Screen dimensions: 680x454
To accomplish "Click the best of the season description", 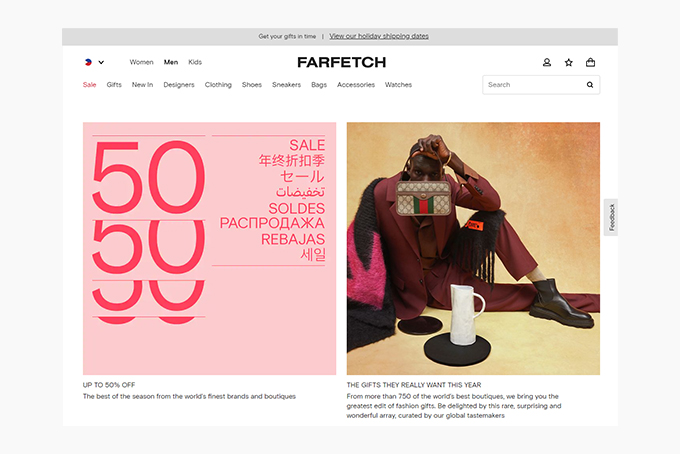I will [x=189, y=396].
